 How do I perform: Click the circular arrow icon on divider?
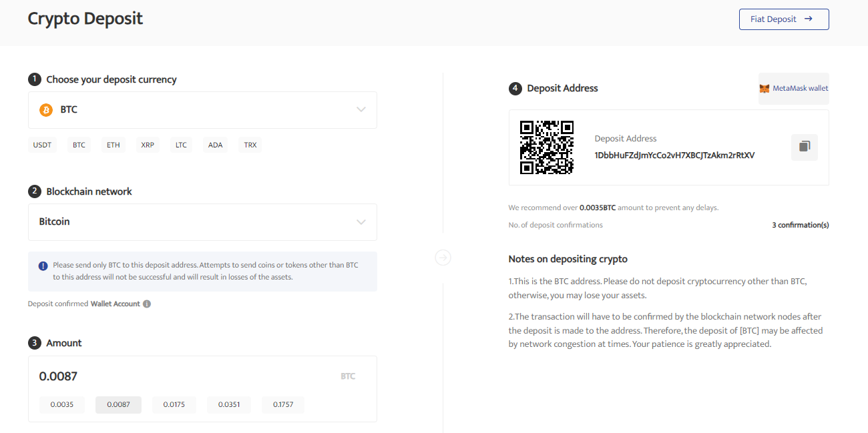click(x=443, y=258)
